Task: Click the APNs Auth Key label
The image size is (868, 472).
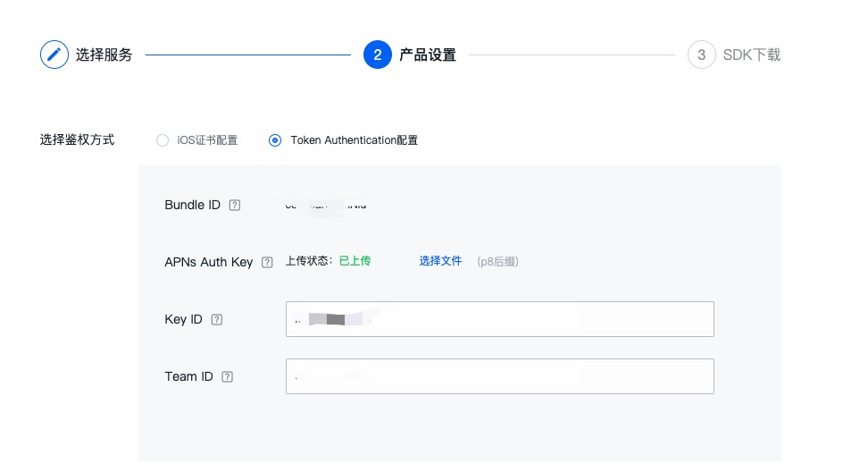Action: pyautogui.click(x=209, y=262)
